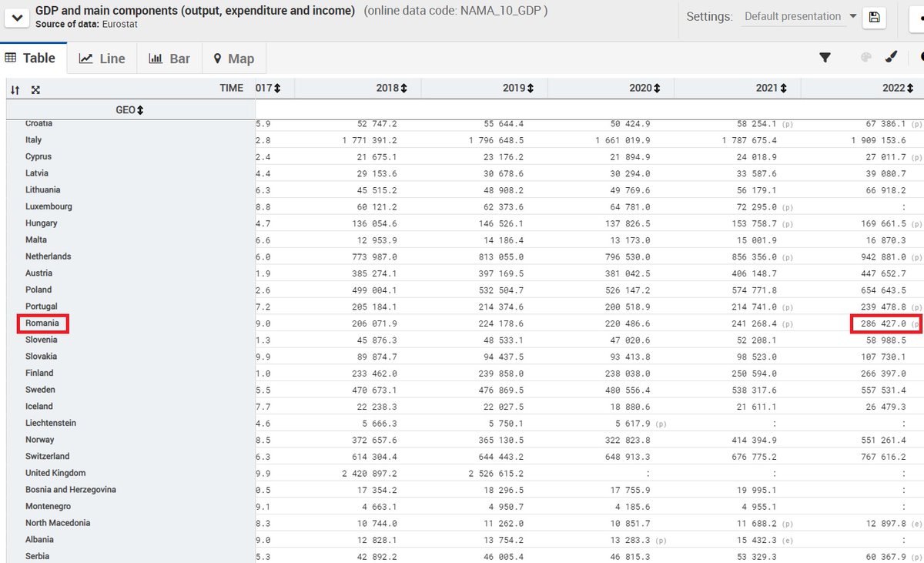Open the Default presentation dropdown

tap(800, 17)
